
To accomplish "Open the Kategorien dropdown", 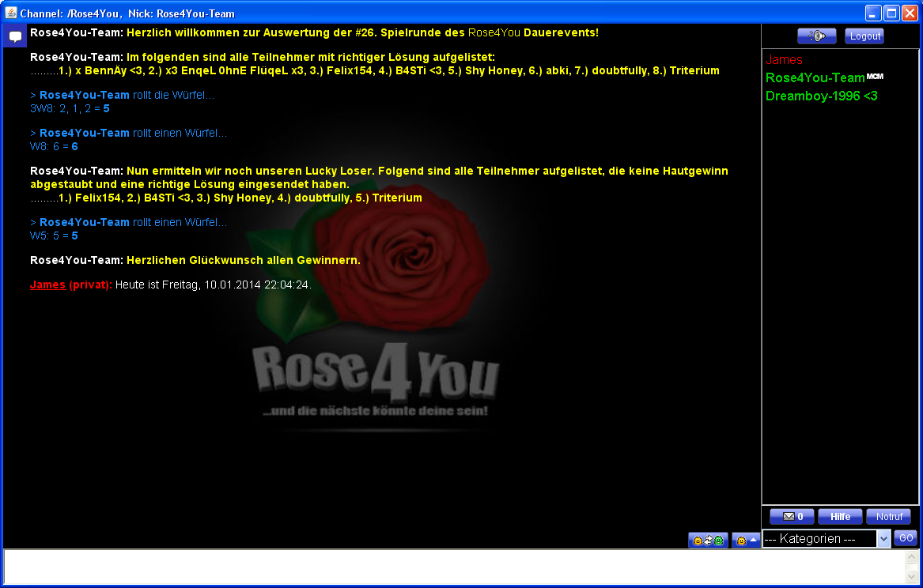I will tap(827, 539).
